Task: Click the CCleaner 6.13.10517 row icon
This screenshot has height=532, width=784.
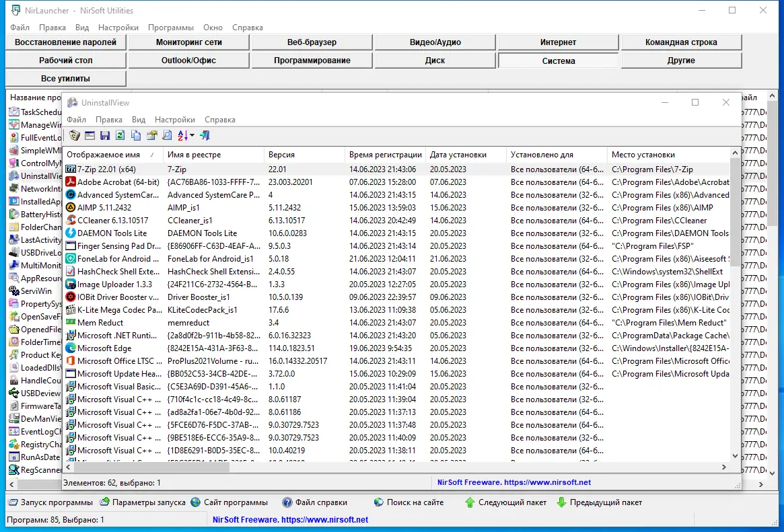Action: [x=71, y=221]
